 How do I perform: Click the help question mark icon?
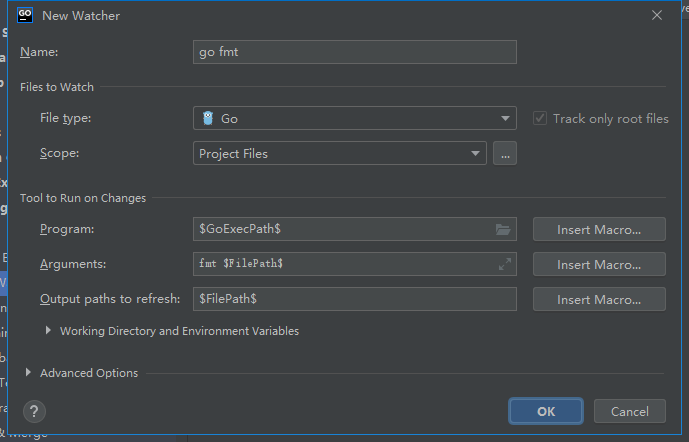click(35, 411)
